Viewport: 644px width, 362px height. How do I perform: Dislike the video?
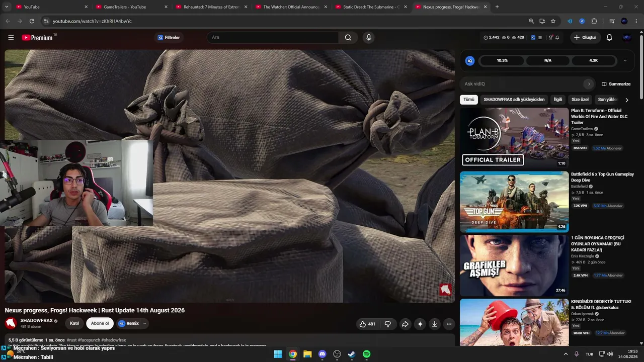point(388,324)
